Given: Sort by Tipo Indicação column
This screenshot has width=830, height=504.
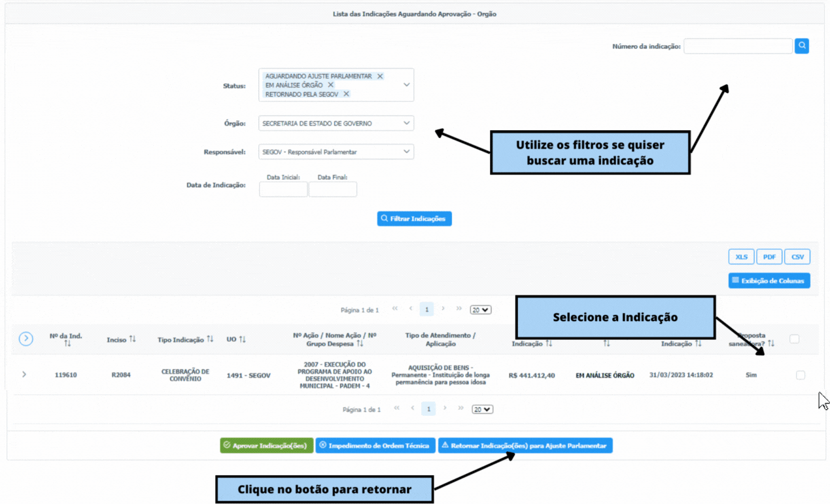Looking at the screenshot, I should point(210,339).
